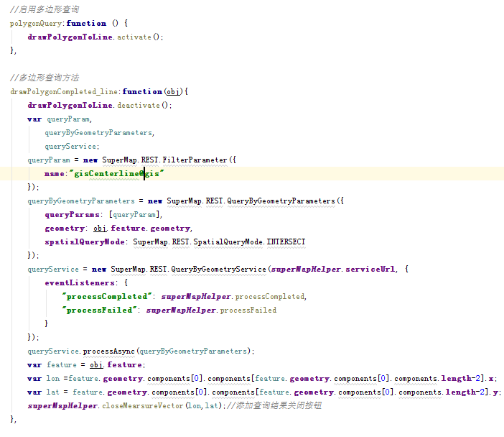Click 'QueryByGeometryService' class name
504x437 pixels.
[218, 269]
